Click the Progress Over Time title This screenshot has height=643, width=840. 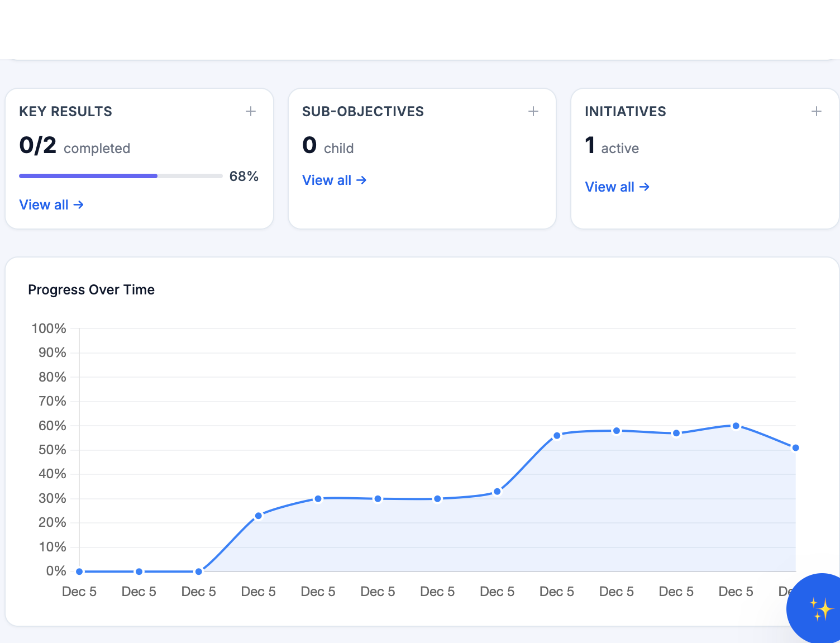pyautogui.click(x=91, y=289)
